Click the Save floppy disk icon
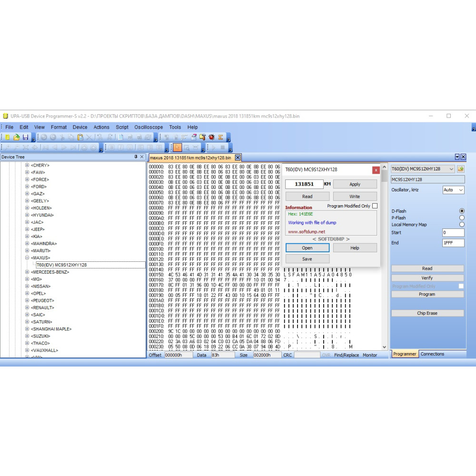This screenshot has height=476, width=476. (x=26, y=137)
